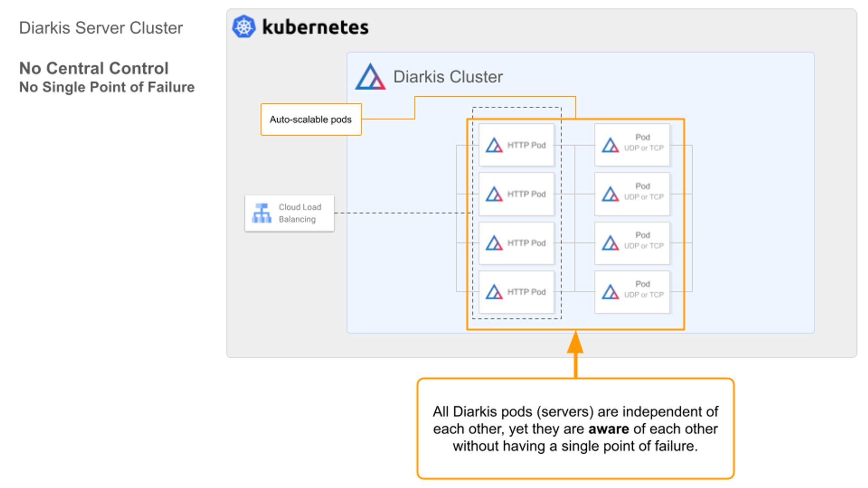Click the second HTTP Pod's triangle icon
The width and height of the screenshot is (868, 488).
coord(494,194)
